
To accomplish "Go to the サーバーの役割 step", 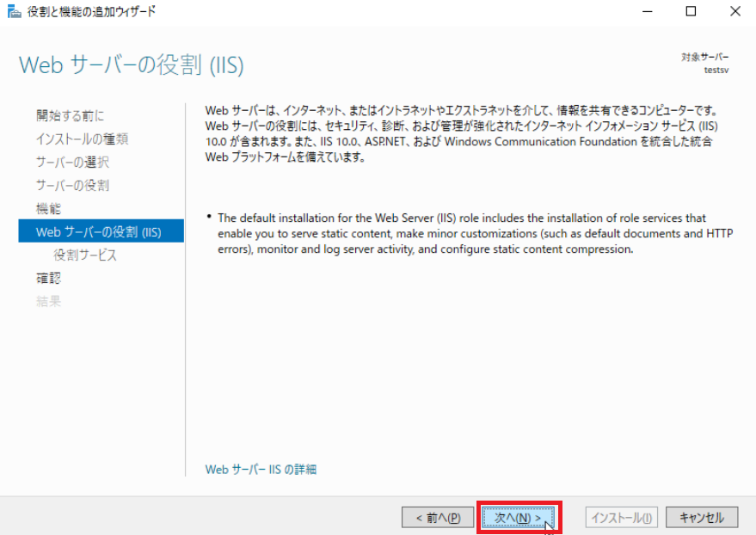I will (72, 185).
